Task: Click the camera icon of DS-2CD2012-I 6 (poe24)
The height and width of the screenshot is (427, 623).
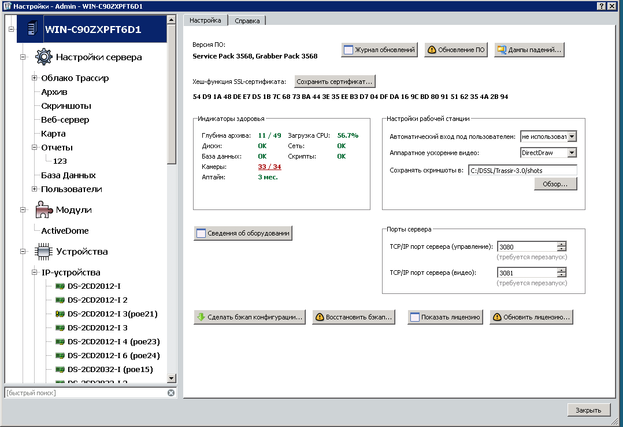Action: [60, 356]
